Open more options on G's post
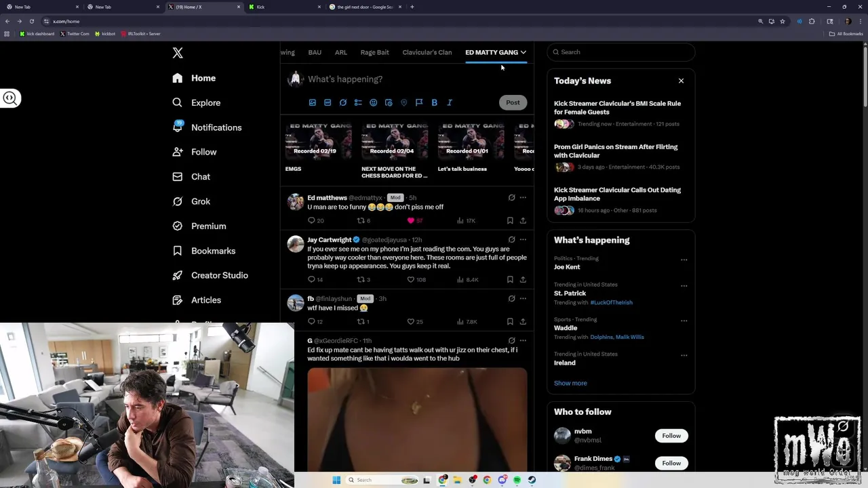 tap(523, 341)
